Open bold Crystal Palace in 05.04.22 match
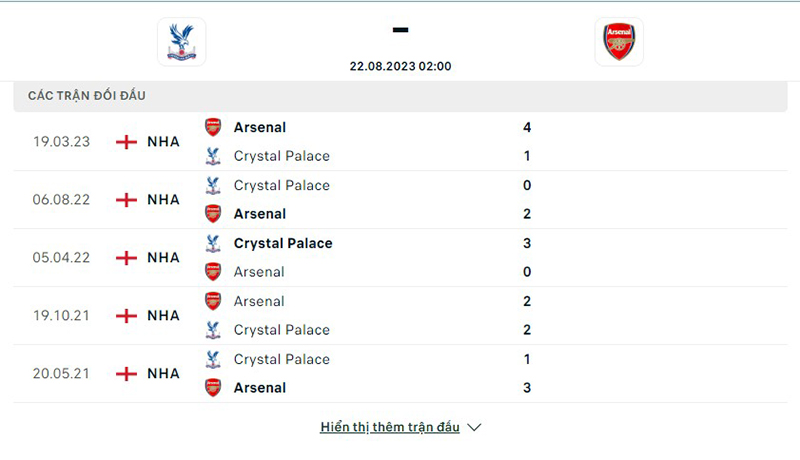The width and height of the screenshot is (800, 460). [x=283, y=243]
